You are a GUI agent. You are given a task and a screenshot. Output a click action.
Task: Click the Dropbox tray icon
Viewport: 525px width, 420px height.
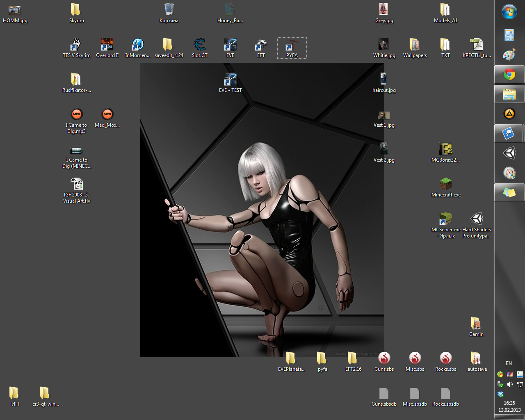tap(500, 394)
